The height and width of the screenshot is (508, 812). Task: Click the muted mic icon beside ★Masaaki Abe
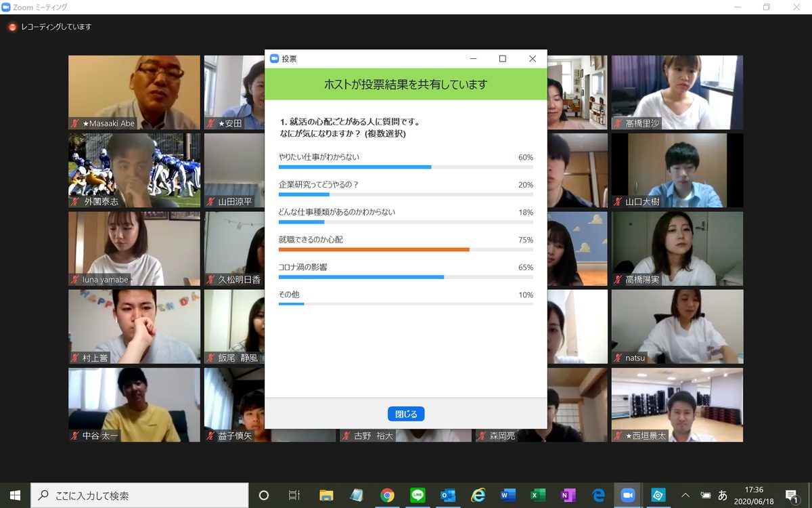75,123
